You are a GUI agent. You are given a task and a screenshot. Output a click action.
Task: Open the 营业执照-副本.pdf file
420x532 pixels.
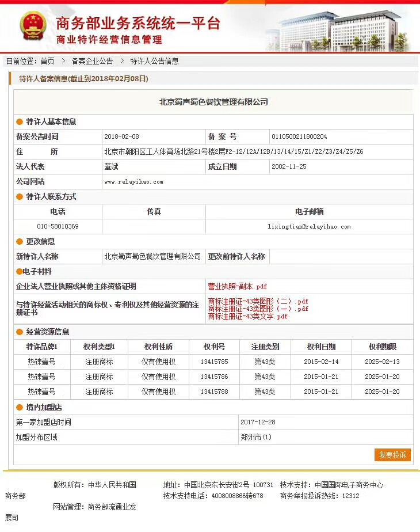[237, 286]
